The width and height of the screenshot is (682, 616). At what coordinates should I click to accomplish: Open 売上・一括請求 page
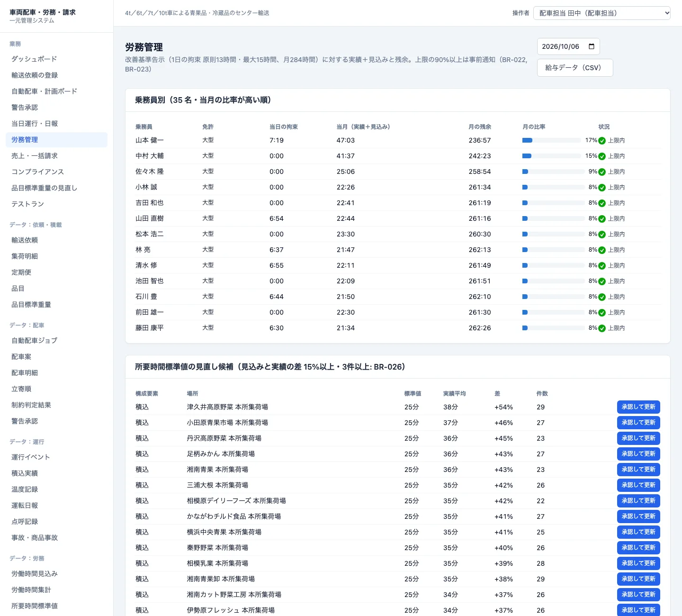click(56, 156)
